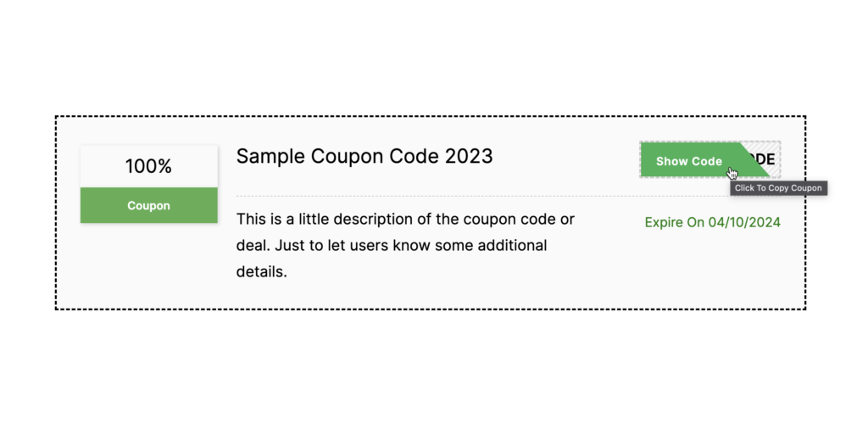Viewport: 868px width, 429px height.
Task: Click the 100% discount value
Action: [x=148, y=167]
